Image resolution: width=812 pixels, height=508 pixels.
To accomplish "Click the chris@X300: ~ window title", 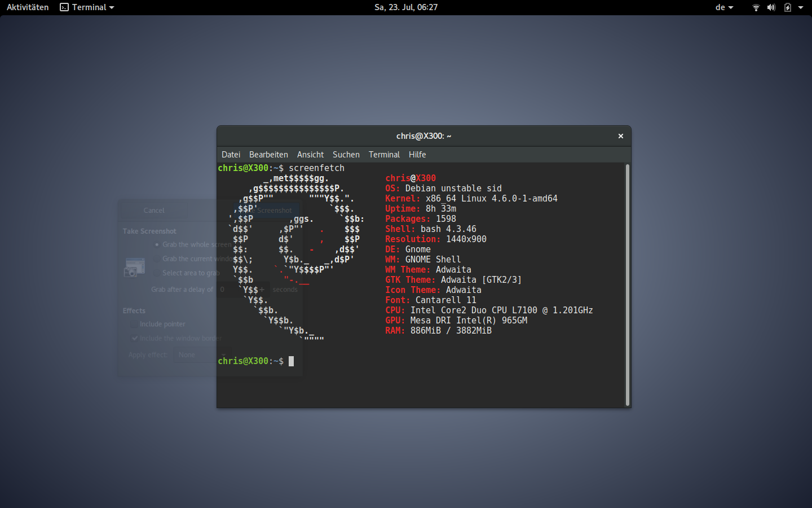I will tap(423, 136).
